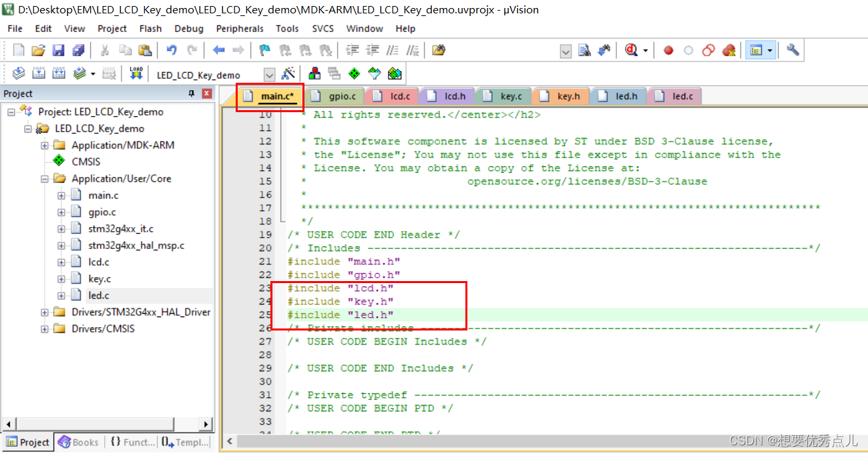
Task: Click the Manage Project Items icon
Action: click(314, 73)
